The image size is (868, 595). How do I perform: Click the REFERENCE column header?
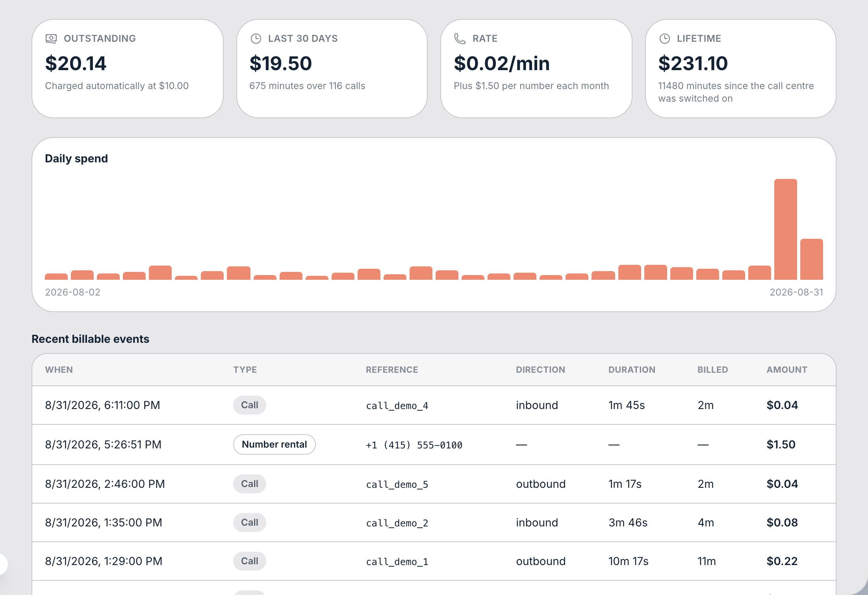point(392,370)
